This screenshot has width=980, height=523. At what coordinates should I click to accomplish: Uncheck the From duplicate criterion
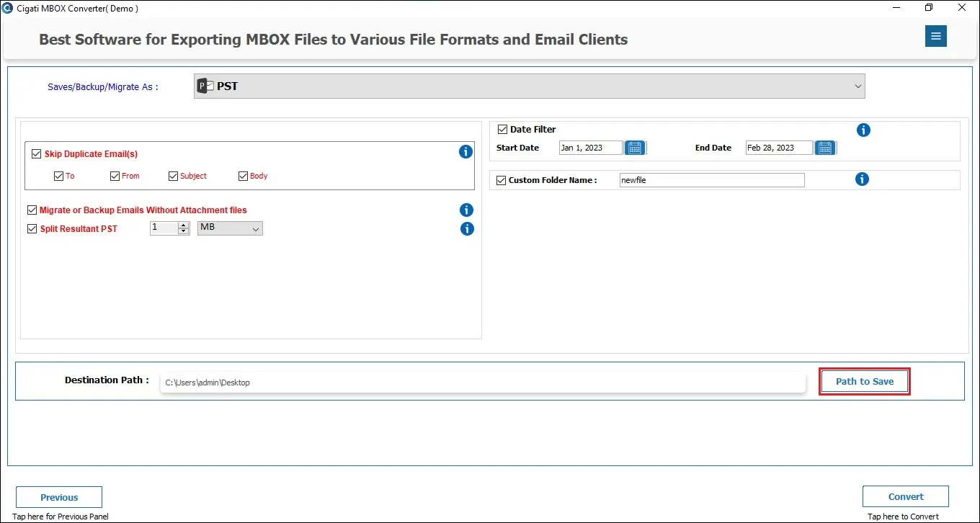[x=115, y=176]
